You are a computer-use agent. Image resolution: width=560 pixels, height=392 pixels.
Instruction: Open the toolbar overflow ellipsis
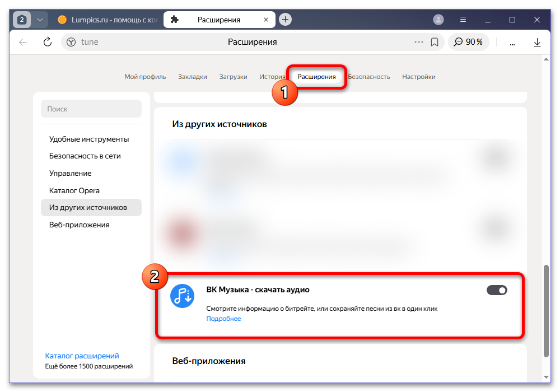pyautogui.click(x=512, y=43)
